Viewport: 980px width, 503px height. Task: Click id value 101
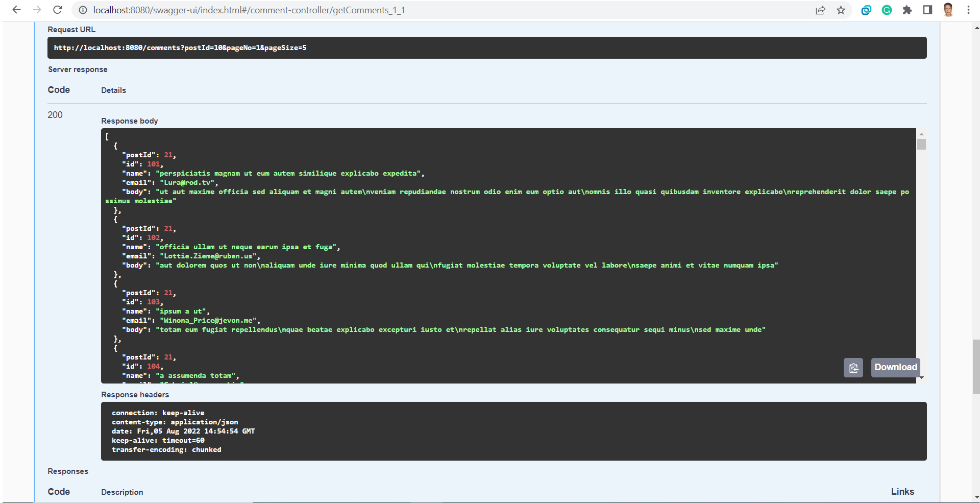coord(154,164)
